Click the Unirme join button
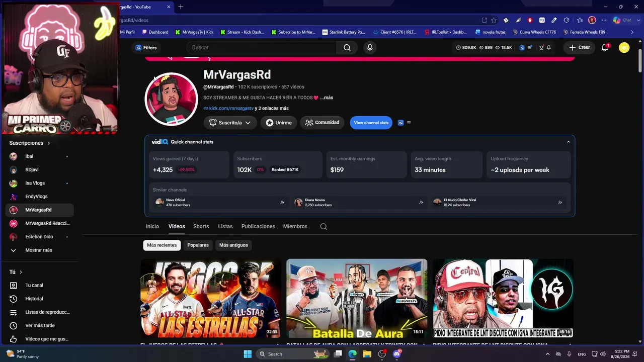The height and width of the screenshot is (362, 644). (279, 123)
